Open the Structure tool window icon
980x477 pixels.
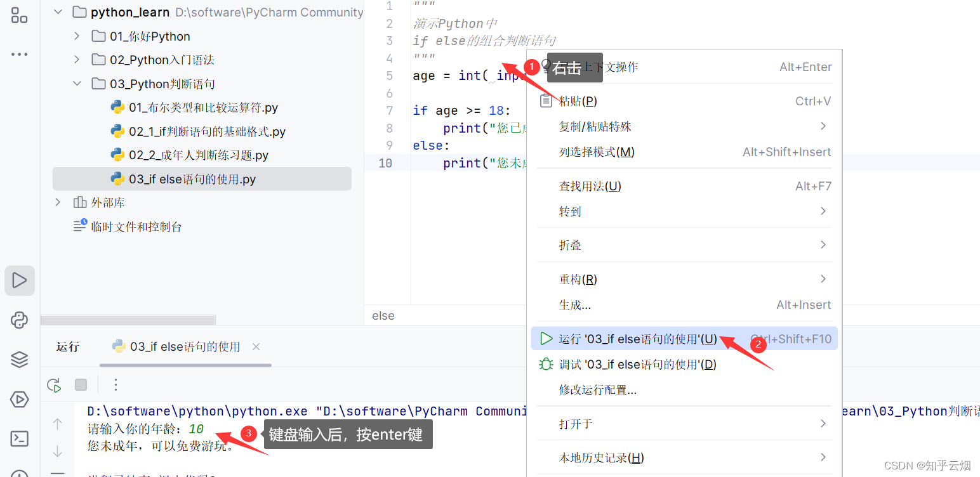pos(19,15)
